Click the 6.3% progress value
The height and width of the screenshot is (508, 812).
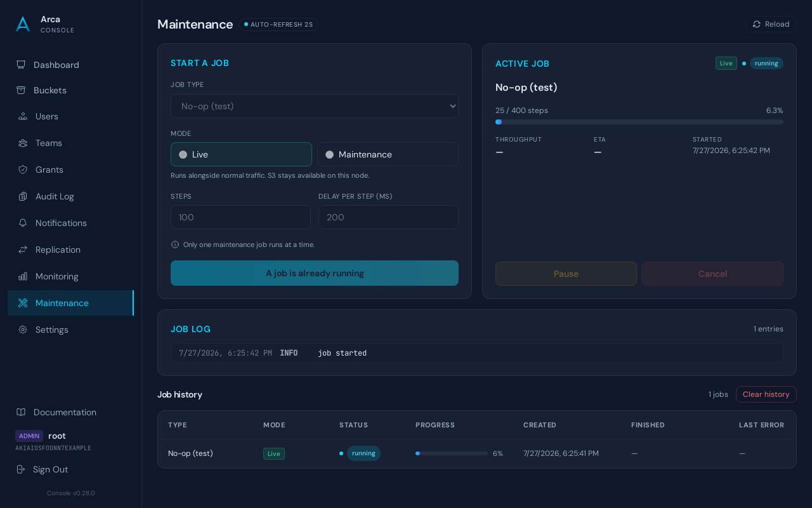(775, 110)
